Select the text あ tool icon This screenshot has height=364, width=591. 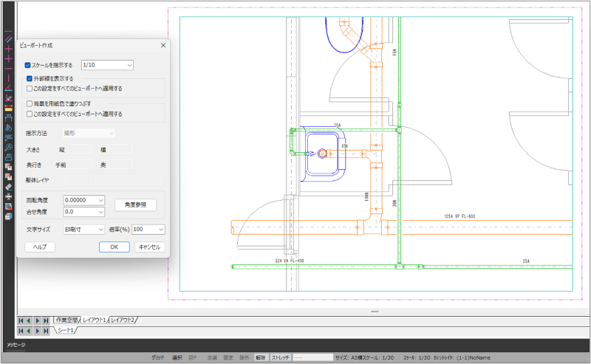pyautogui.click(x=9, y=128)
